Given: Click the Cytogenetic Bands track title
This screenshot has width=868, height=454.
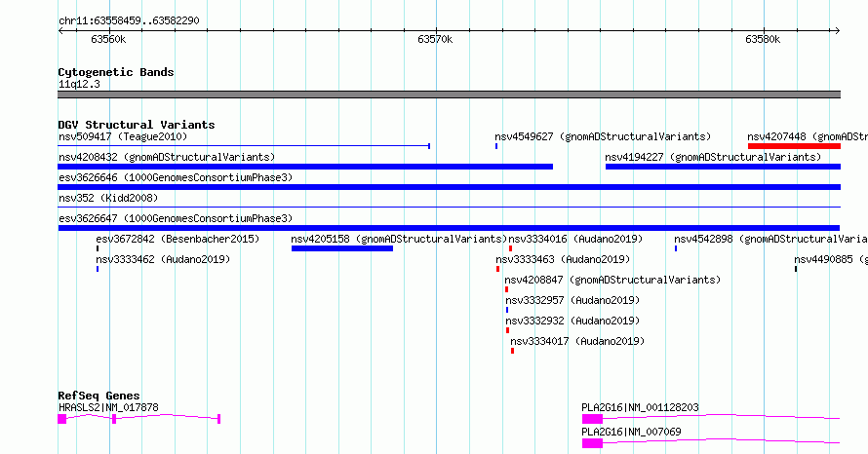Looking at the screenshot, I should click(x=116, y=72).
